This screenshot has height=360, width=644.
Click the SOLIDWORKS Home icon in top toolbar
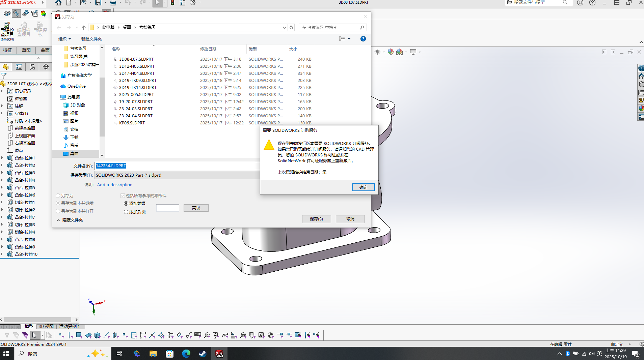click(58, 3)
